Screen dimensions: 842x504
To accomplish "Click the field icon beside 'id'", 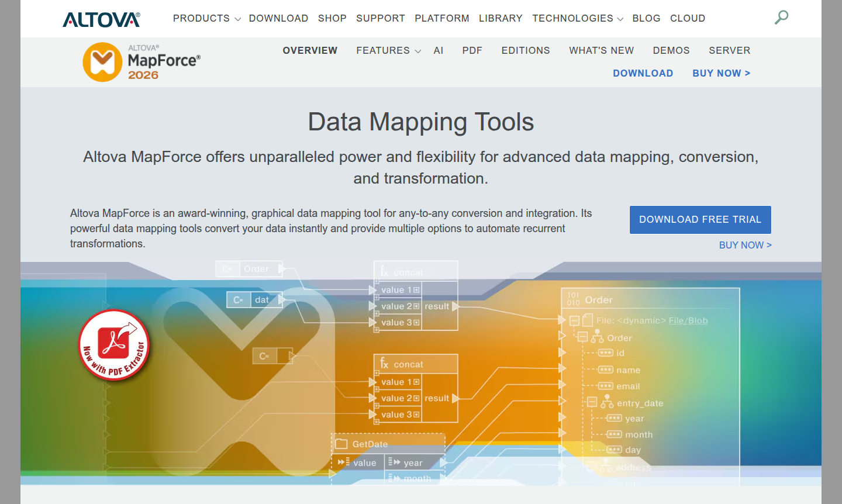I will pyautogui.click(x=605, y=353).
